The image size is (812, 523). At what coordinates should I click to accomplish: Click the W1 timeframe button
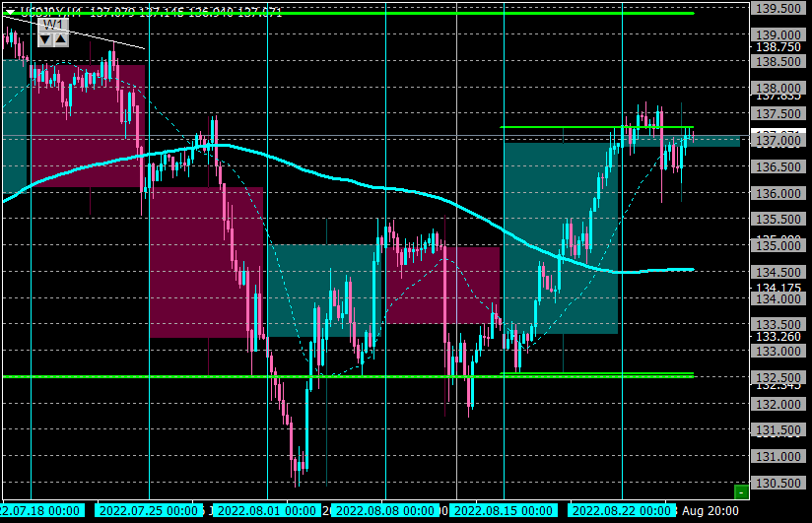pos(53,25)
